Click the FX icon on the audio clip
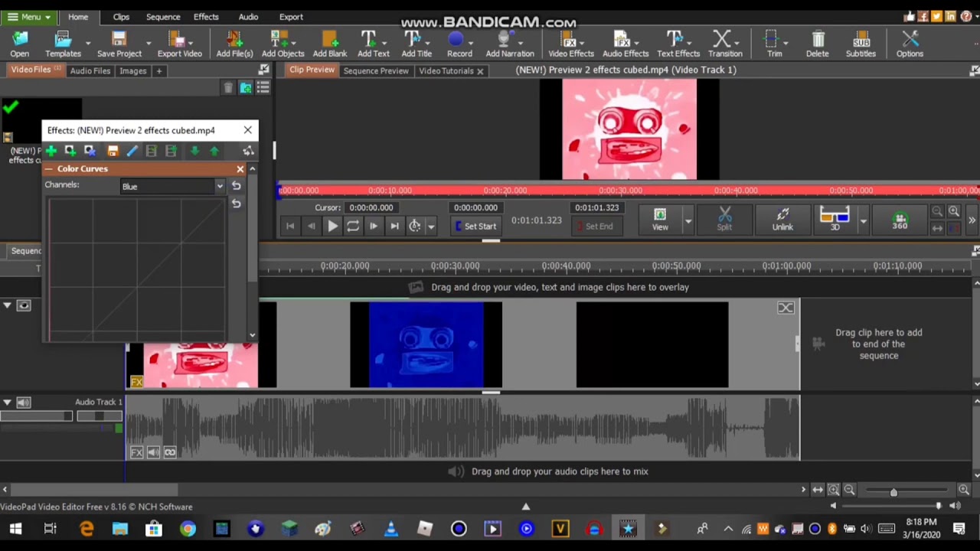The height and width of the screenshot is (551, 980). (x=136, y=452)
